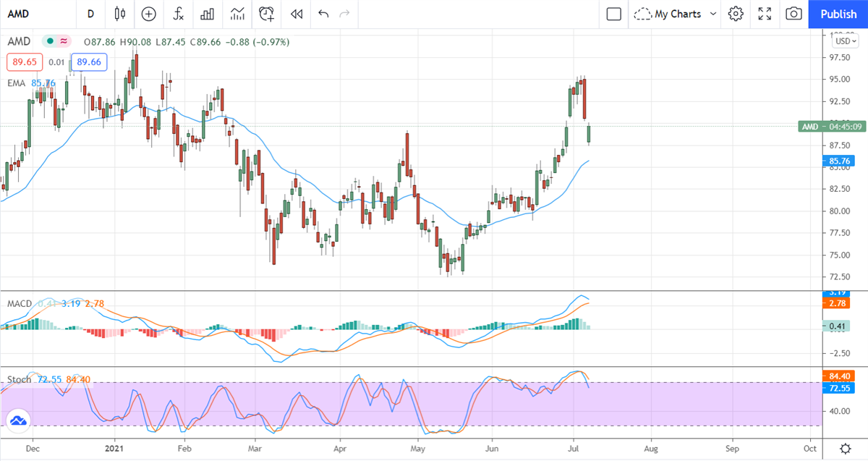868x461 pixels.
Task: Open indicator templates icon
Action: tap(237, 14)
